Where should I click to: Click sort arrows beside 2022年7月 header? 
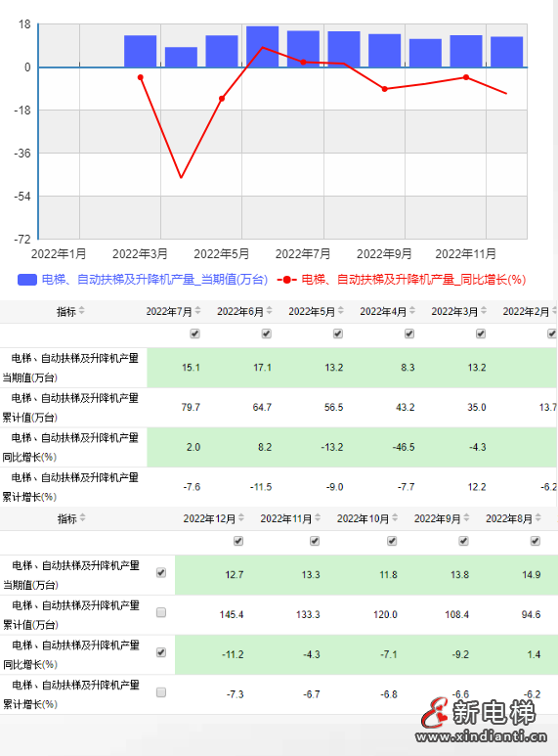click(x=198, y=311)
